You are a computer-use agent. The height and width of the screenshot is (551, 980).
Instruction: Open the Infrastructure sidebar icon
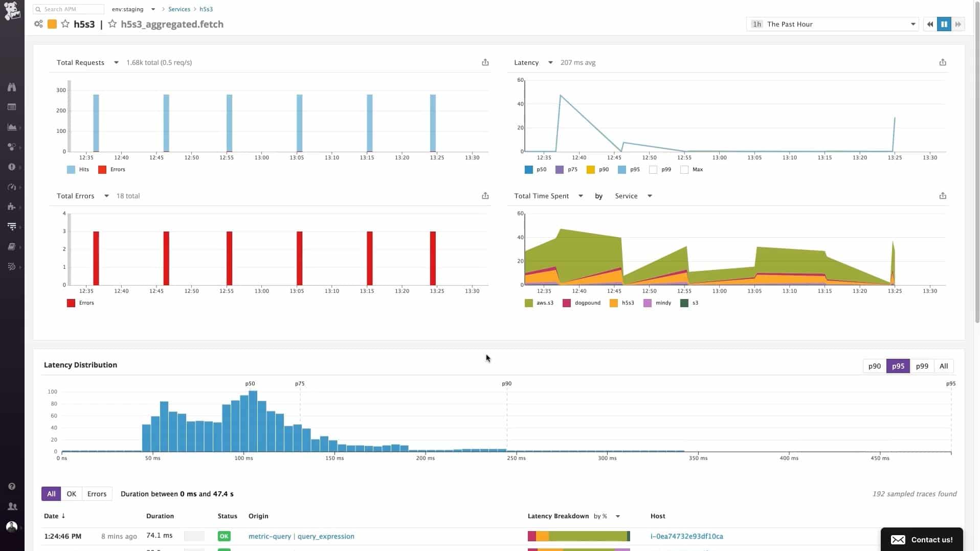click(12, 147)
